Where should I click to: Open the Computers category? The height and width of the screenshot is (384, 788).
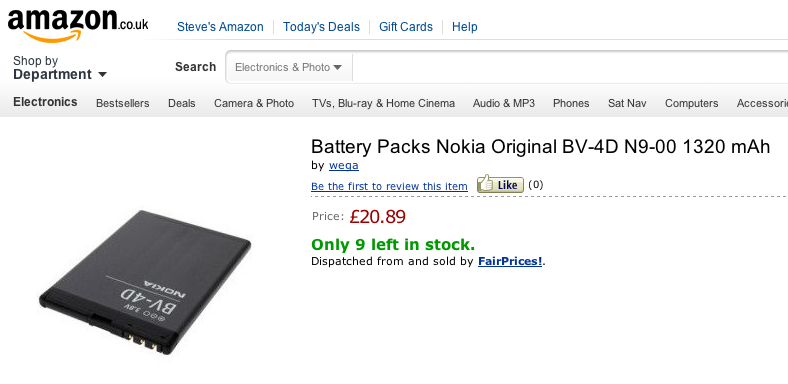692,103
